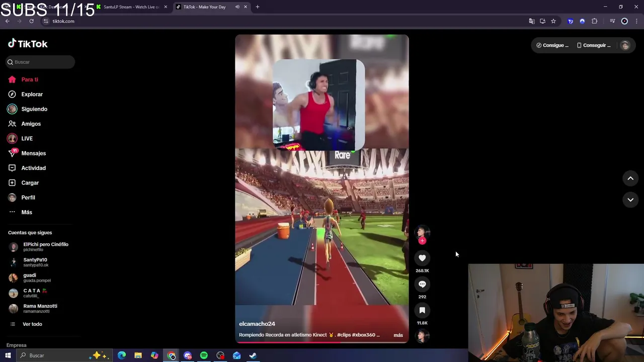Expand the Empresa footer section
The height and width of the screenshot is (362, 644).
click(17, 345)
